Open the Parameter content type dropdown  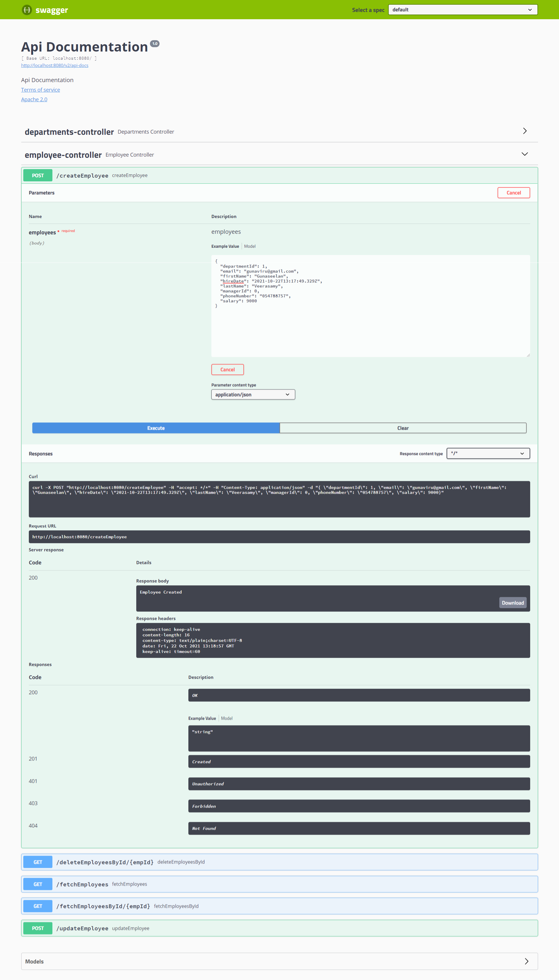253,394
